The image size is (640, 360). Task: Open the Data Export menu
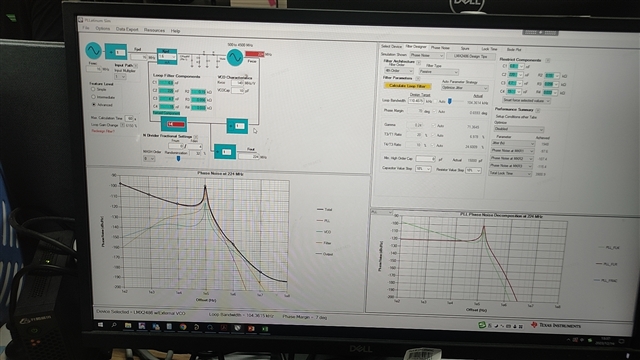(127, 29)
